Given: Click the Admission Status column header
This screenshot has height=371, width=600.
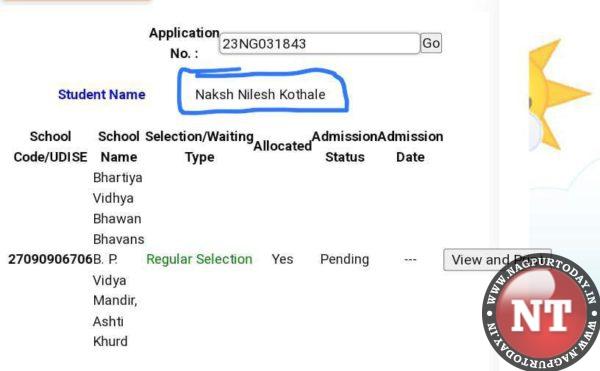Looking at the screenshot, I should (x=345, y=146).
